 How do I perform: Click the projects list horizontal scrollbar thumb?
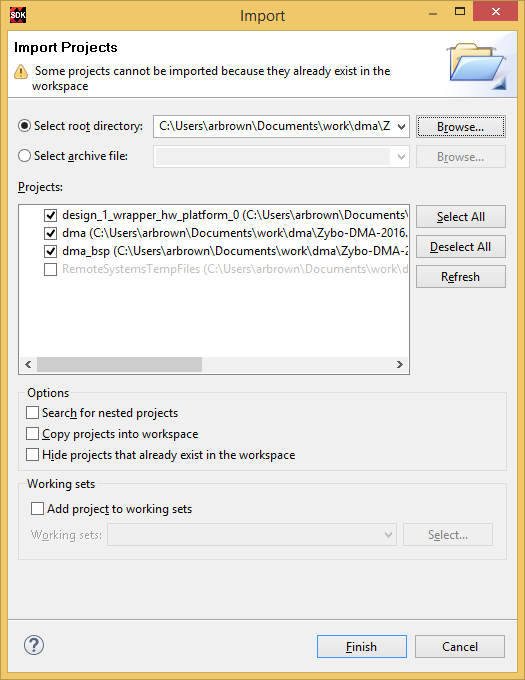[x=119, y=364]
